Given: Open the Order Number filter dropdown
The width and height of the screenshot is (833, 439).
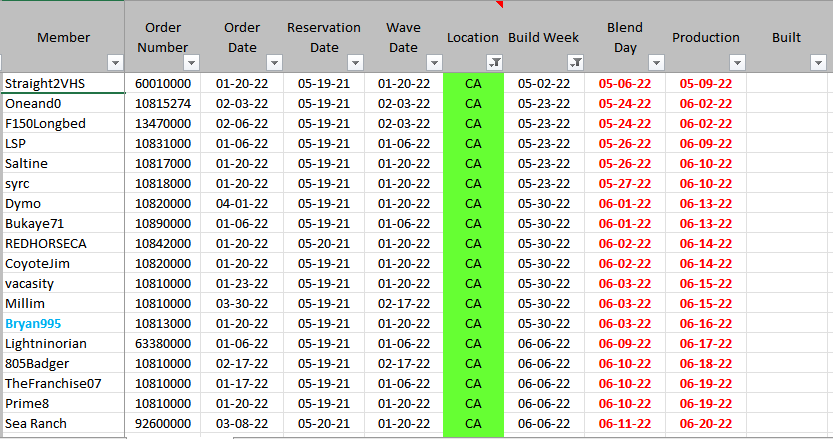Looking at the screenshot, I should click(x=190, y=62).
